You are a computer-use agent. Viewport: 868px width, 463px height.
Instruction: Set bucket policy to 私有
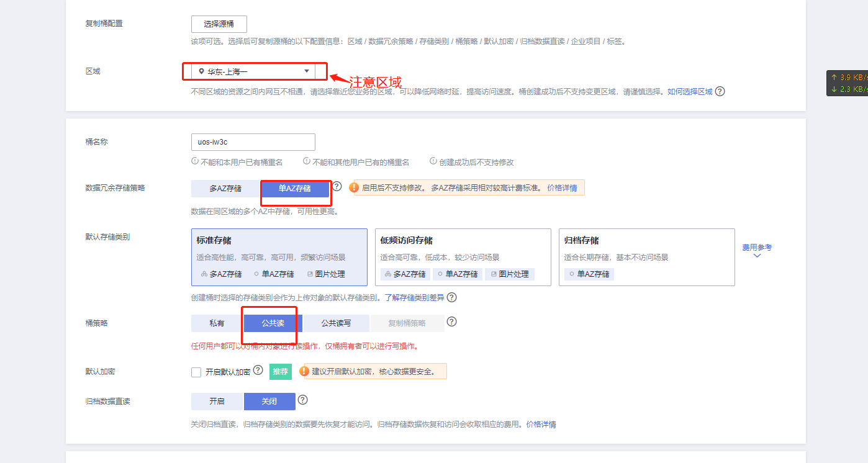(217, 323)
